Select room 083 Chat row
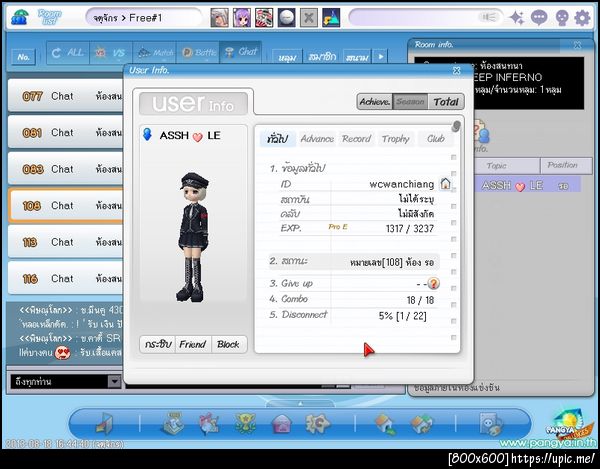Viewport: 600px width, 469px height. [65, 169]
